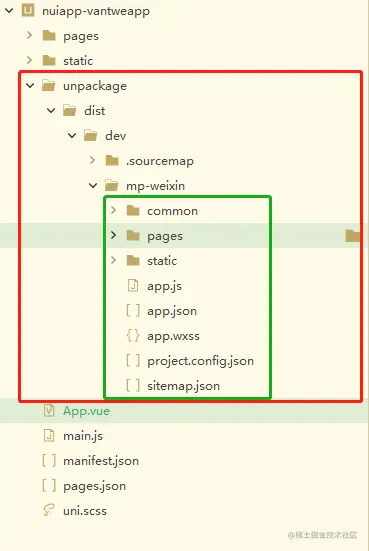
Task: Select the unpackage folder name
Action: point(95,86)
